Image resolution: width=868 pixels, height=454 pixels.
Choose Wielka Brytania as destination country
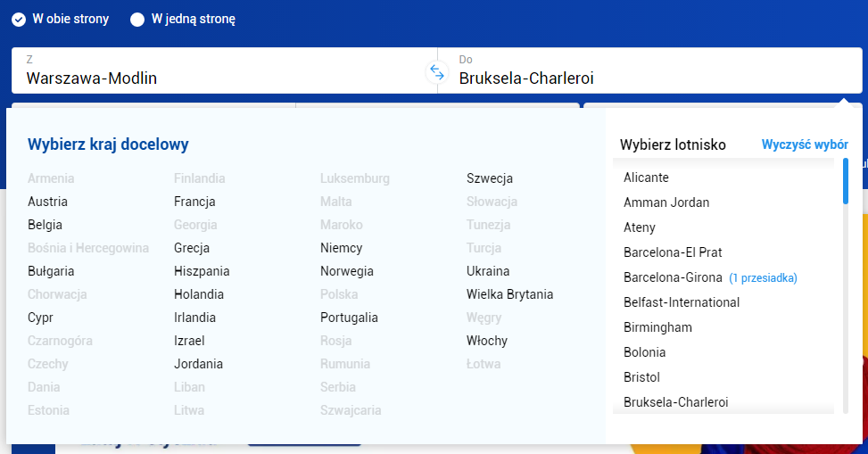pyautogui.click(x=510, y=294)
